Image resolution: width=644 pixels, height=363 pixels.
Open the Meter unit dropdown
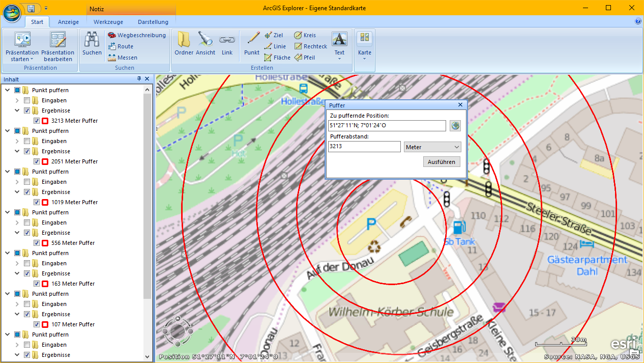pos(432,147)
